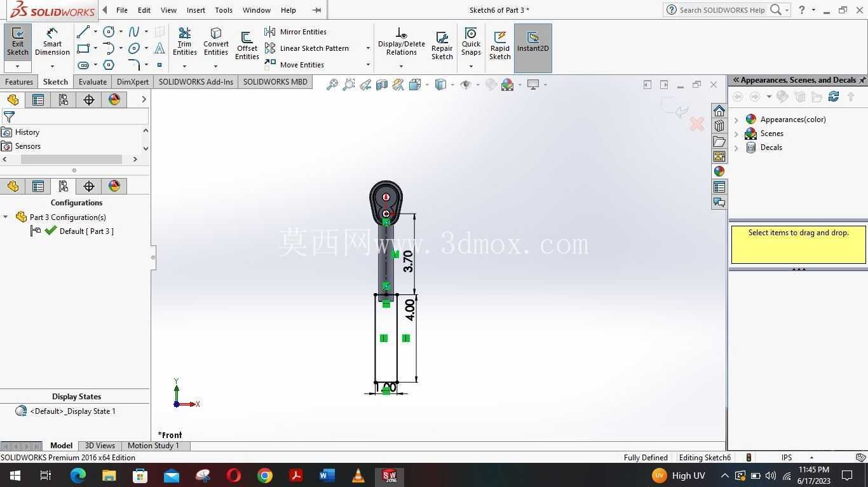Select the Straight Slot tool
868x487 pixels.
coord(83,65)
